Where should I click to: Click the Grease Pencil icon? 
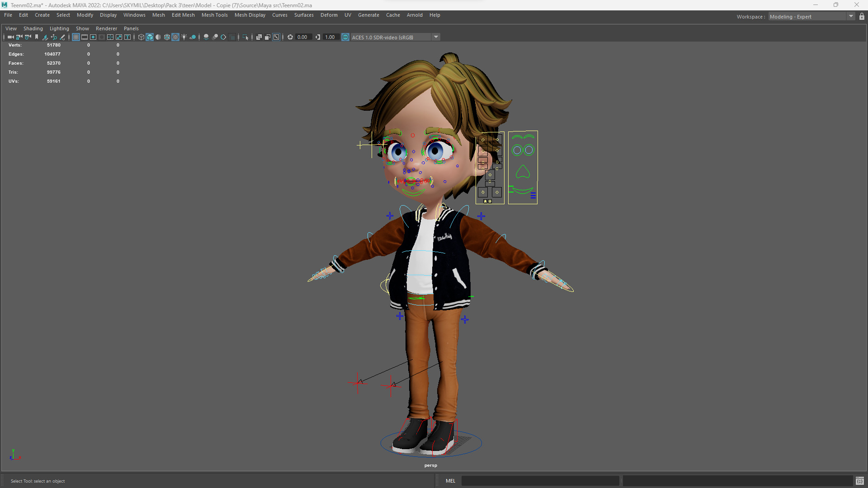click(62, 37)
